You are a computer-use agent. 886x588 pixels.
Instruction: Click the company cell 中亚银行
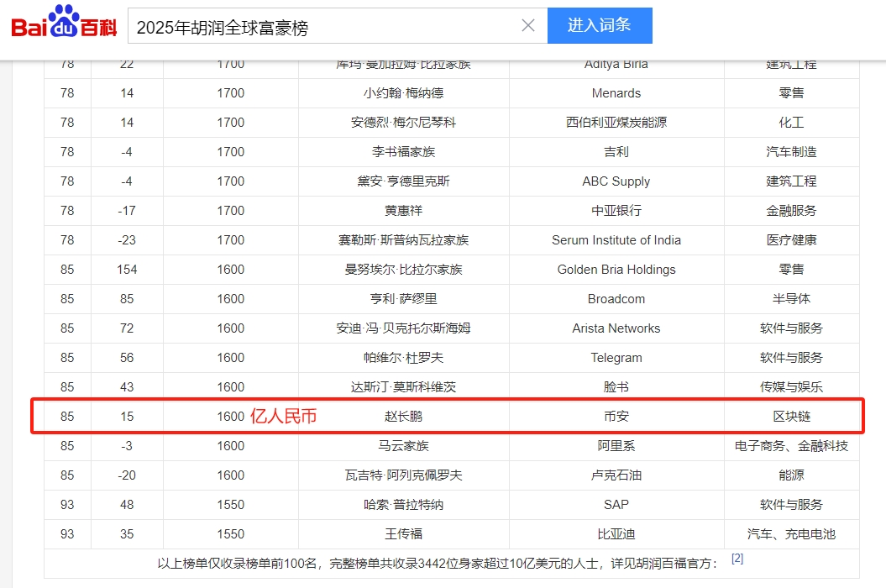pyautogui.click(x=616, y=211)
